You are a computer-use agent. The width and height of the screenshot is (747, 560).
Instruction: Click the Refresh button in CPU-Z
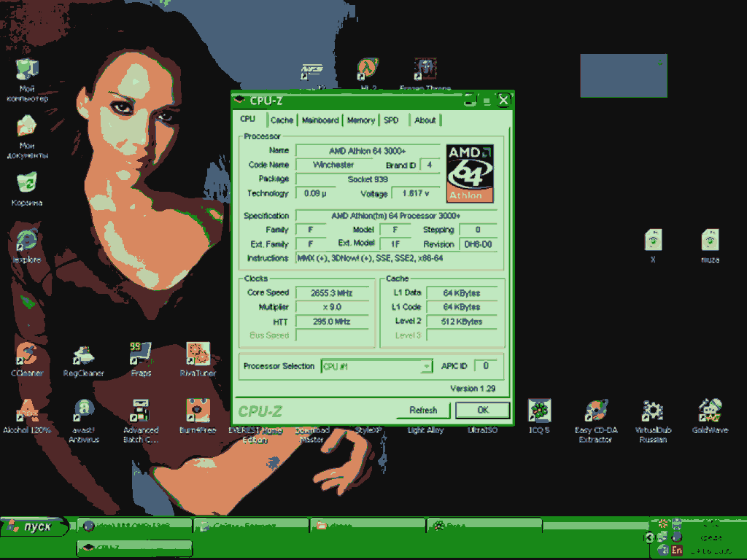(422, 410)
